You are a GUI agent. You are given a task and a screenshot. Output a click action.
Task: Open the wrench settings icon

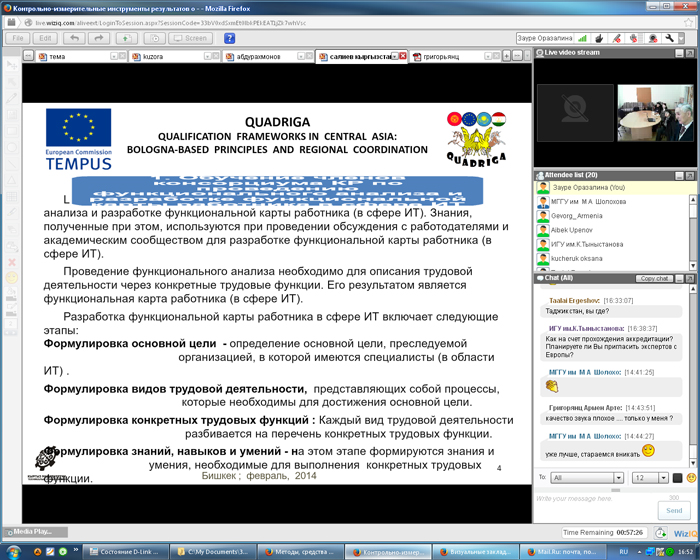(669, 38)
